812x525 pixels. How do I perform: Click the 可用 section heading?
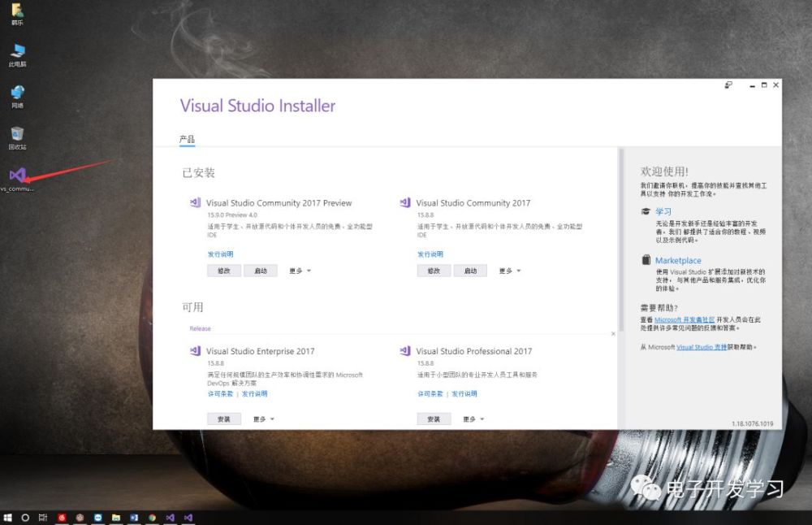click(192, 307)
